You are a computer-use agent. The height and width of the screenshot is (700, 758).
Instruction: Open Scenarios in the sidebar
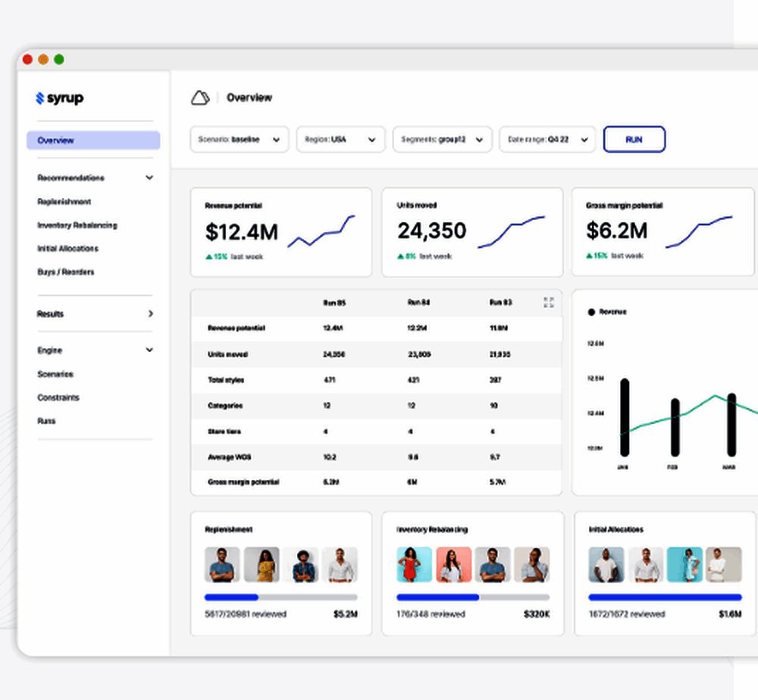tap(55, 374)
